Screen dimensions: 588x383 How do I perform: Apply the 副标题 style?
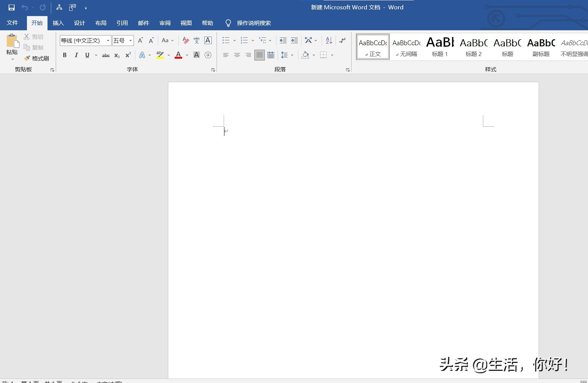(541, 47)
